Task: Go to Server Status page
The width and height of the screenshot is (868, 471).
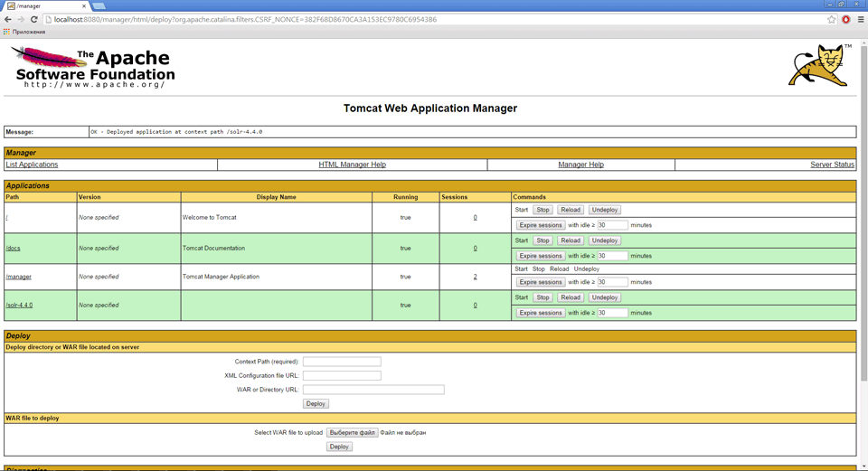Action: (x=832, y=165)
